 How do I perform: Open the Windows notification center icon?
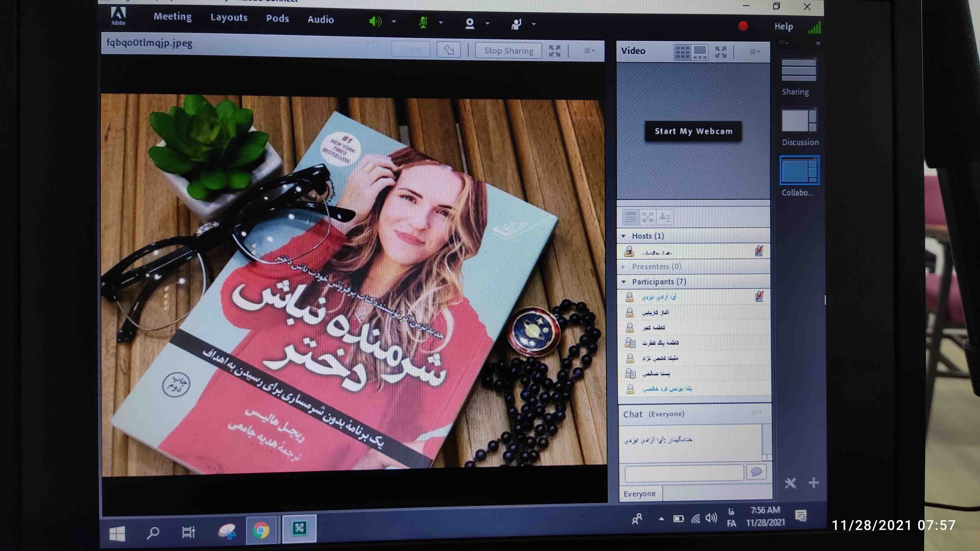[801, 516]
